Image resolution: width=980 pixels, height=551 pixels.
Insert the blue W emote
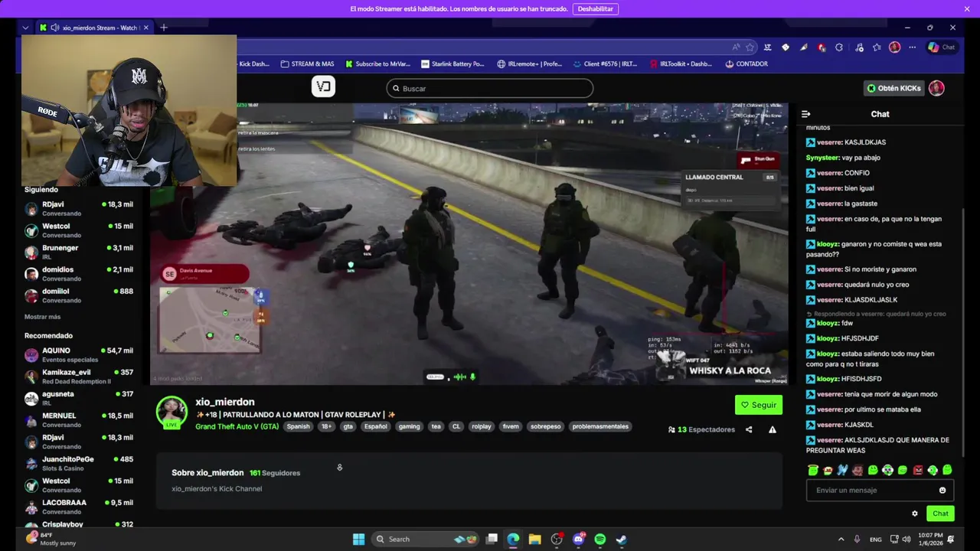(x=842, y=470)
